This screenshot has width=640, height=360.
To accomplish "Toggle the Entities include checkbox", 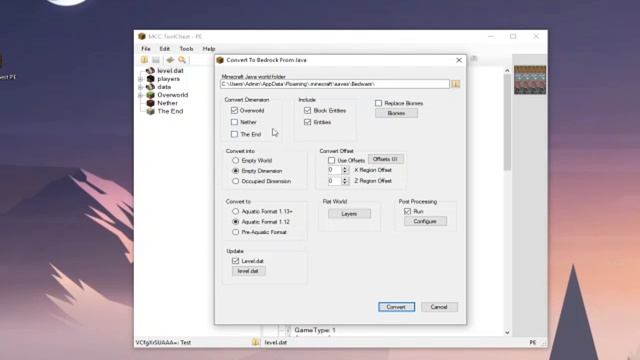I will 308,122.
